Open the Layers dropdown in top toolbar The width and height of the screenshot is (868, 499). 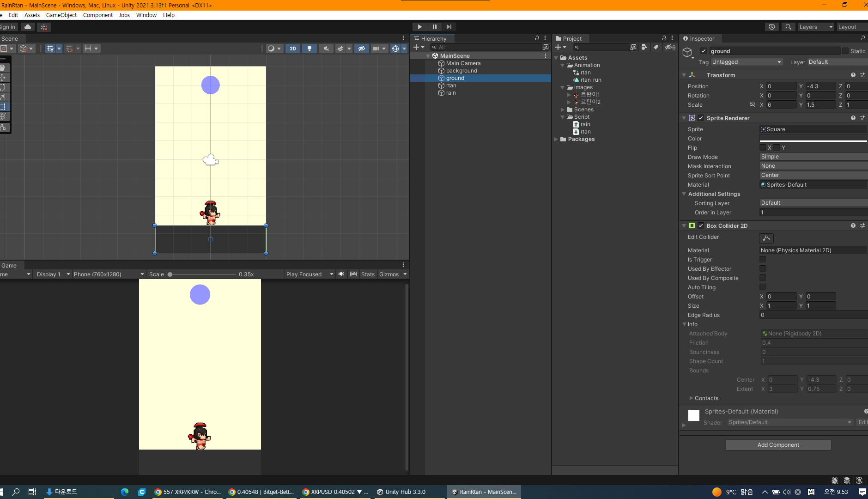click(x=816, y=27)
